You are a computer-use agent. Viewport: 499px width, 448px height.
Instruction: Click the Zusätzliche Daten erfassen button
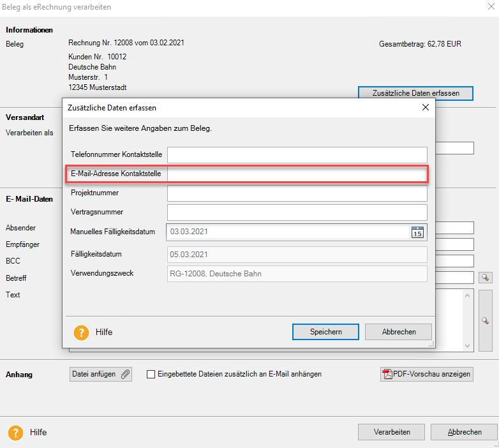tap(415, 93)
